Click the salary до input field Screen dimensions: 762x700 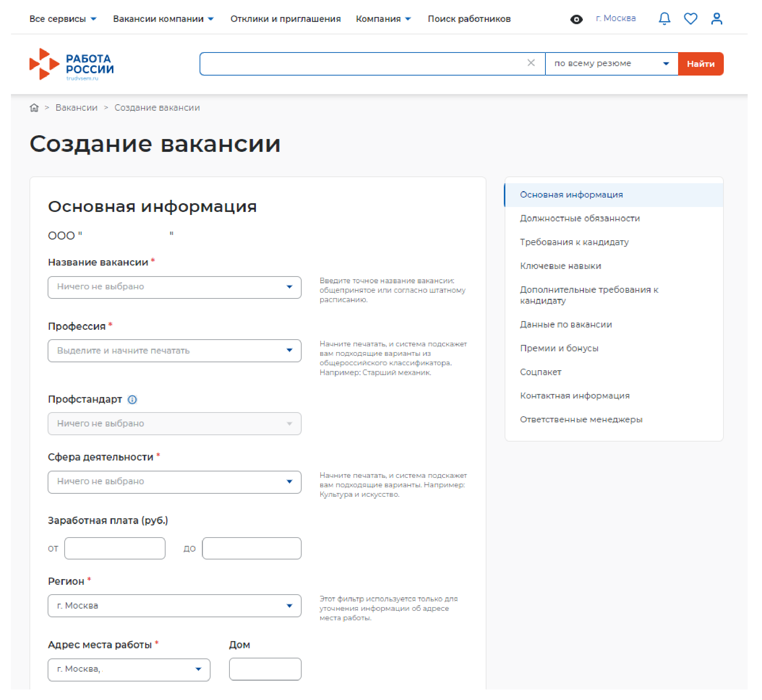[x=252, y=549]
